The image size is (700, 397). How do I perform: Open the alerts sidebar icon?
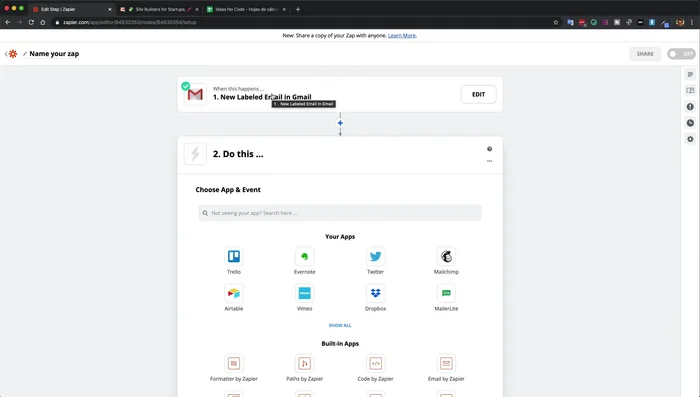tap(690, 107)
